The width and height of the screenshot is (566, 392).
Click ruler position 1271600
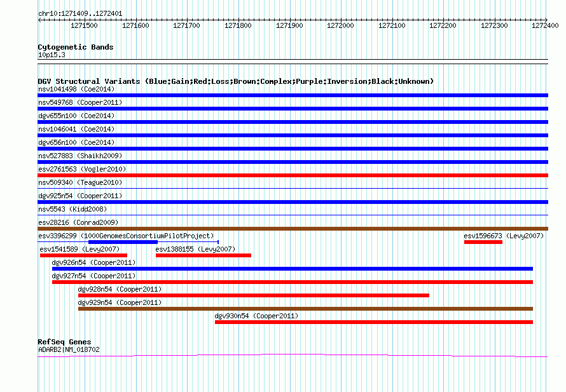point(135,25)
